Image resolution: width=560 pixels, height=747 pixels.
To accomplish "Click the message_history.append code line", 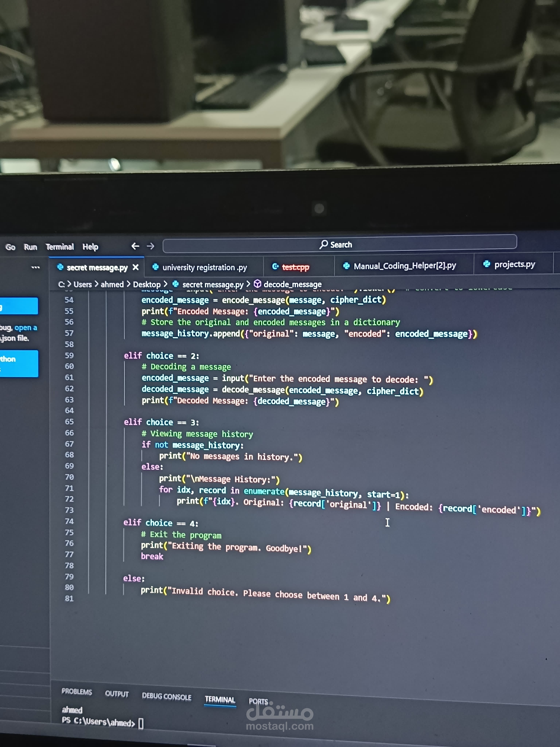I will click(309, 334).
